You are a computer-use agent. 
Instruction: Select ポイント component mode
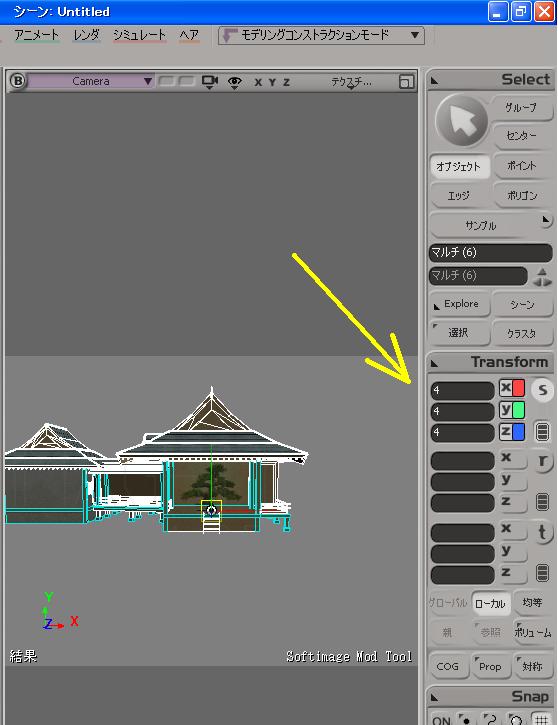click(522, 166)
